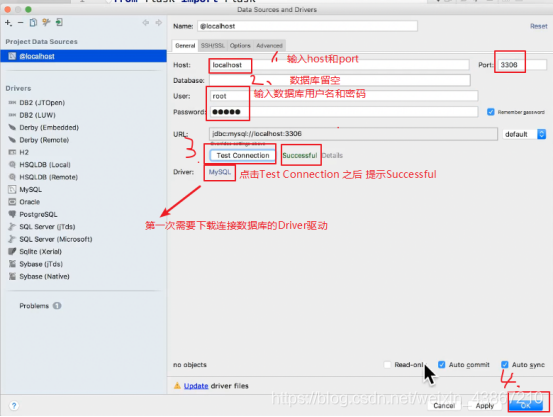Click the duplicate data source icon
The image size is (553, 417).
coord(33,23)
